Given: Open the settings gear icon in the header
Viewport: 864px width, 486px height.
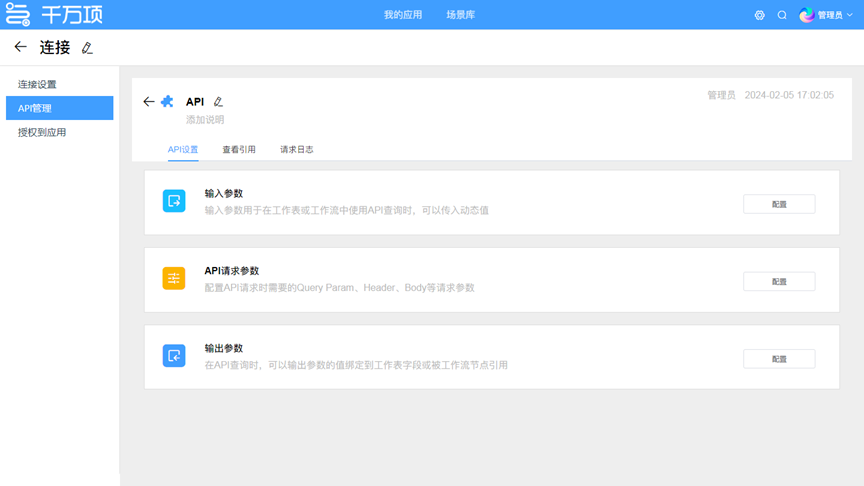Looking at the screenshot, I should (759, 15).
